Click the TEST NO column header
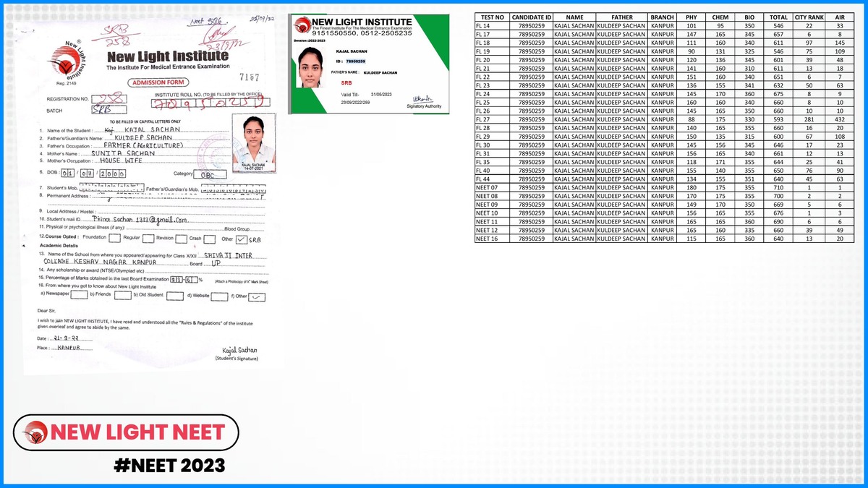The image size is (868, 488). [492, 17]
